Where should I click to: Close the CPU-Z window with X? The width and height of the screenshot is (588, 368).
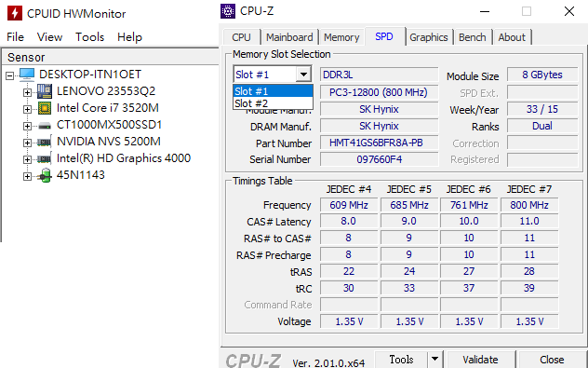pyautogui.click(x=568, y=11)
